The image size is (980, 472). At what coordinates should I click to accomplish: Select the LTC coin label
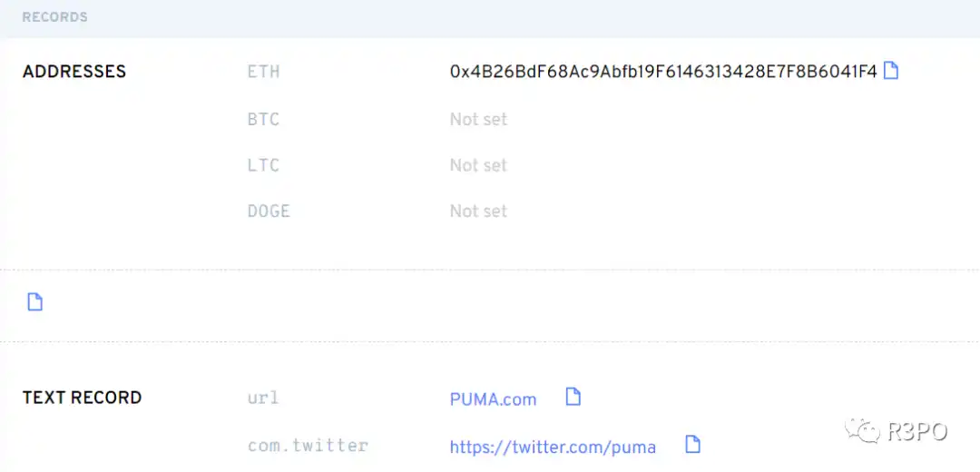pos(263,166)
